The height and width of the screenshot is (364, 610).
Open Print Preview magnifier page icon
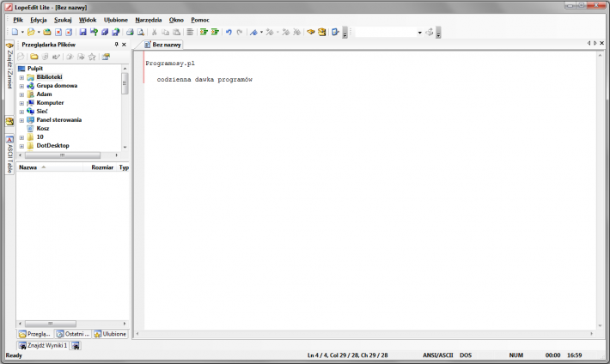coord(141,33)
